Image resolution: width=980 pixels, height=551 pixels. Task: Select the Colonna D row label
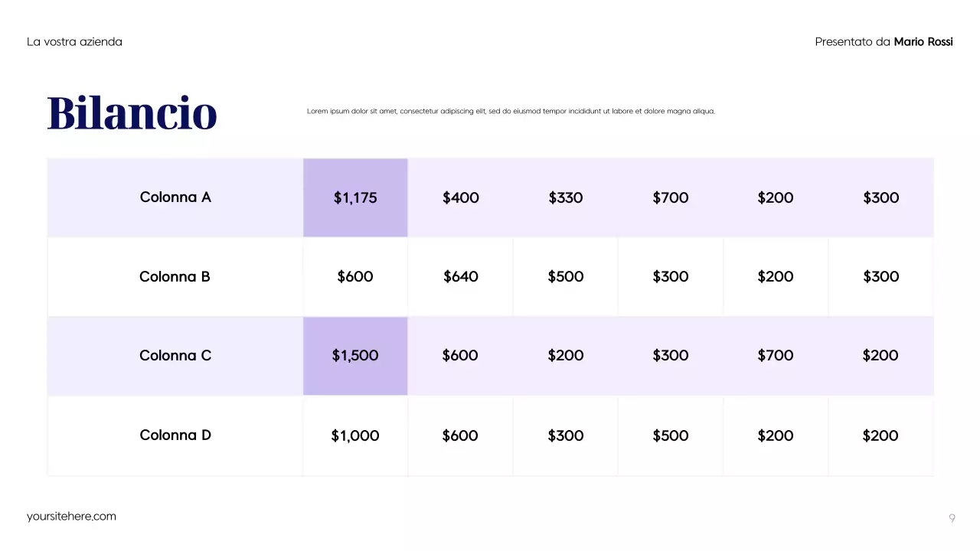(x=175, y=435)
